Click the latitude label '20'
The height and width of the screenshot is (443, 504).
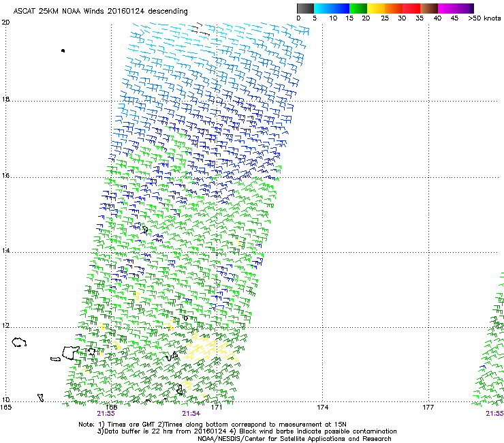click(5, 22)
